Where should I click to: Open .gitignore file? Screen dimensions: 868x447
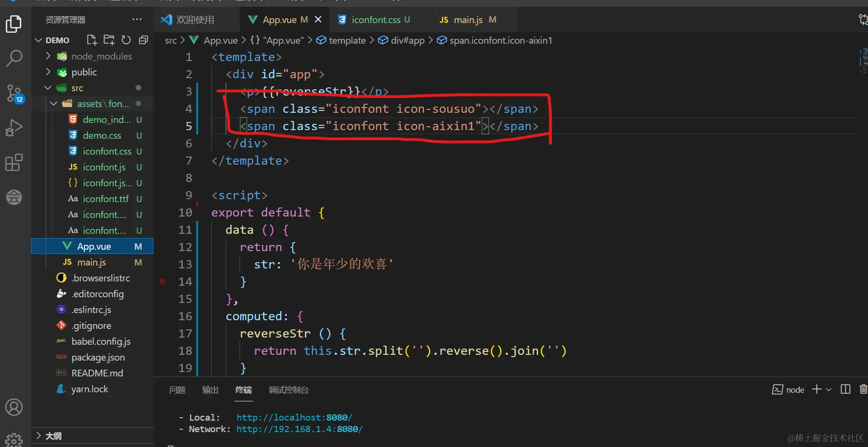tap(92, 326)
